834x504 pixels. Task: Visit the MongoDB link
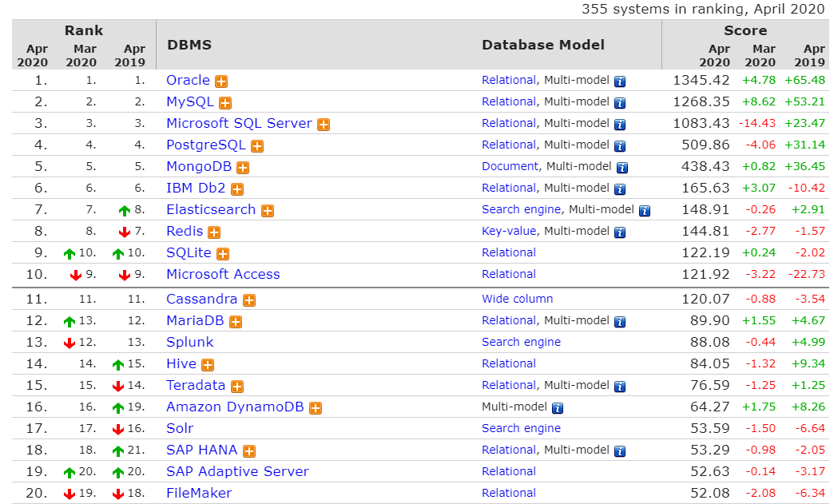tap(199, 167)
